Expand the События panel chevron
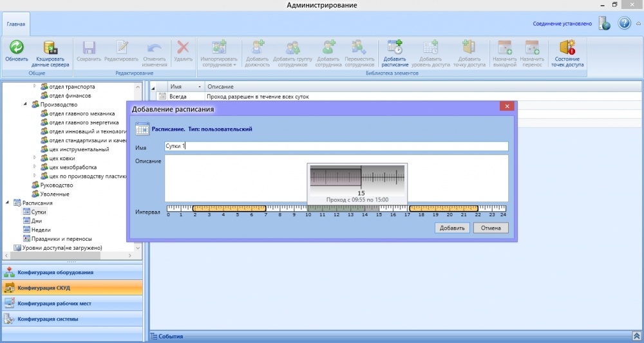 pos(637,337)
